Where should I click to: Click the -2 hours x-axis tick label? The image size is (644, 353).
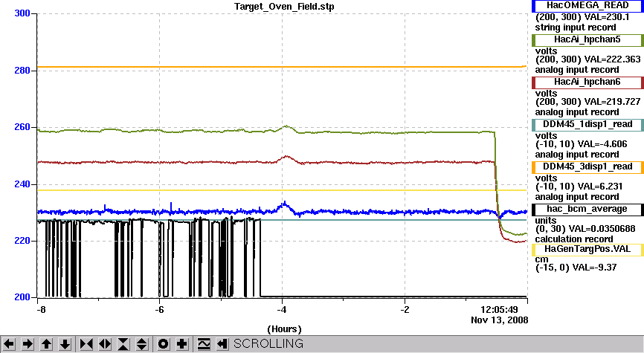click(x=405, y=309)
